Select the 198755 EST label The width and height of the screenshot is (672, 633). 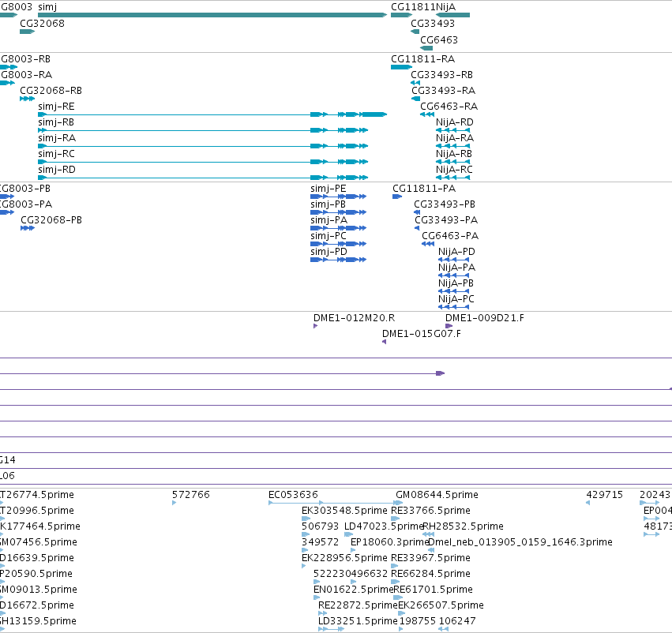(x=418, y=621)
